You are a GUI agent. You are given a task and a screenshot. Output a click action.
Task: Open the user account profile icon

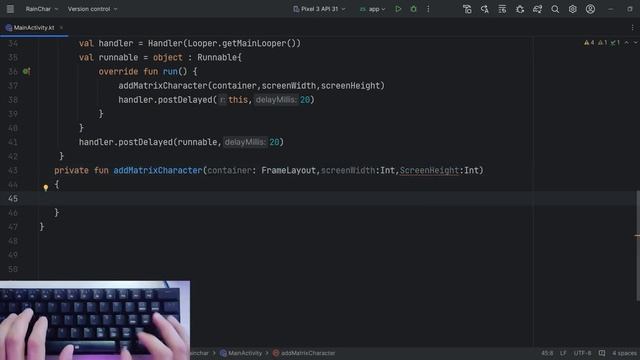pyautogui.click(x=590, y=9)
